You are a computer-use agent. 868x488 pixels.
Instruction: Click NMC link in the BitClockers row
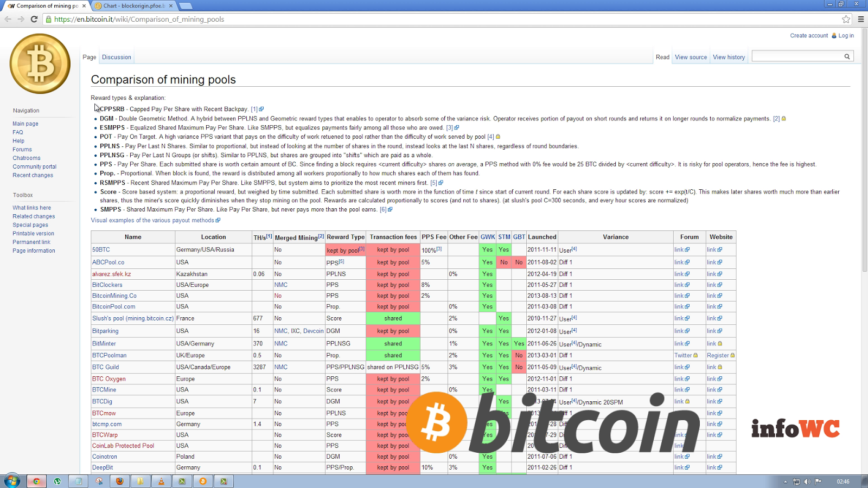pos(281,285)
